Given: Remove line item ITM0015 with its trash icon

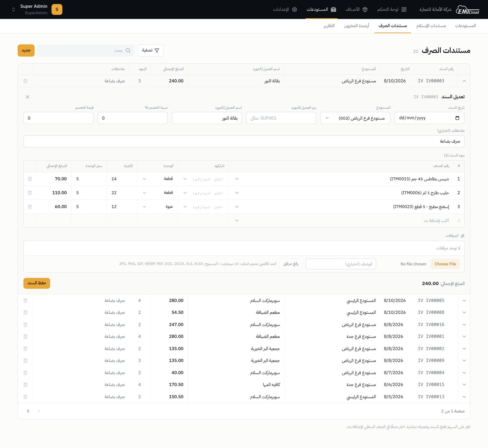Looking at the screenshot, I should click(30, 179).
